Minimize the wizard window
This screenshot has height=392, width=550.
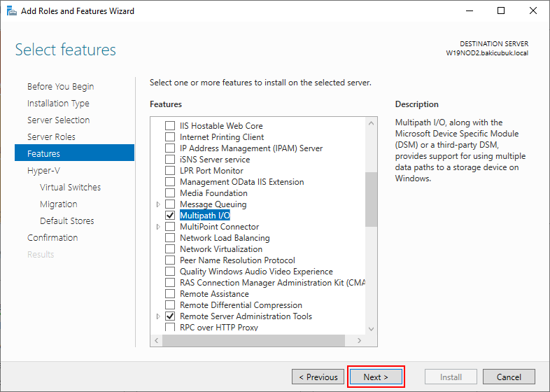470,11
